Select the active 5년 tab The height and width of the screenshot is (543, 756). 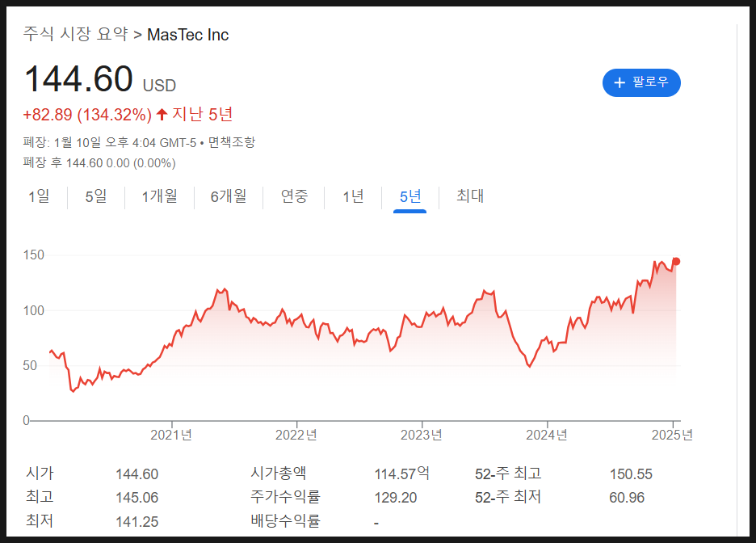pyautogui.click(x=409, y=196)
